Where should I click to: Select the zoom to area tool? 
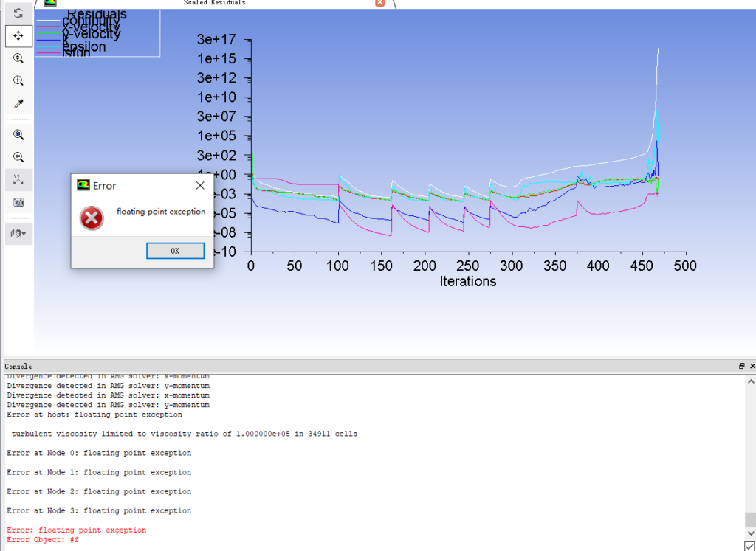click(18, 81)
